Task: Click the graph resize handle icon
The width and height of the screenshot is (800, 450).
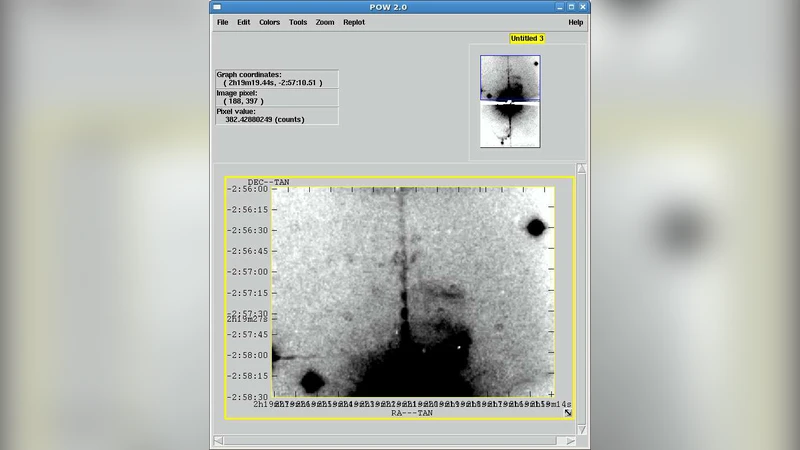Action: coord(568,412)
